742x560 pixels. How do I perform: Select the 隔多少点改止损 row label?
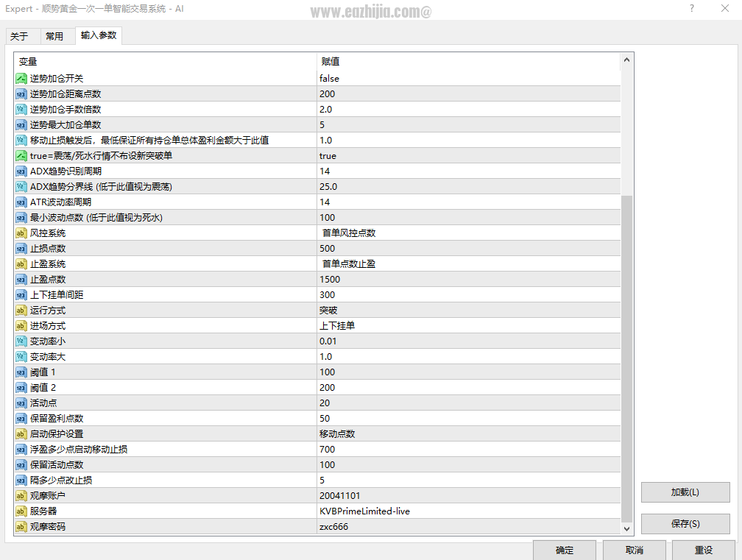click(61, 480)
